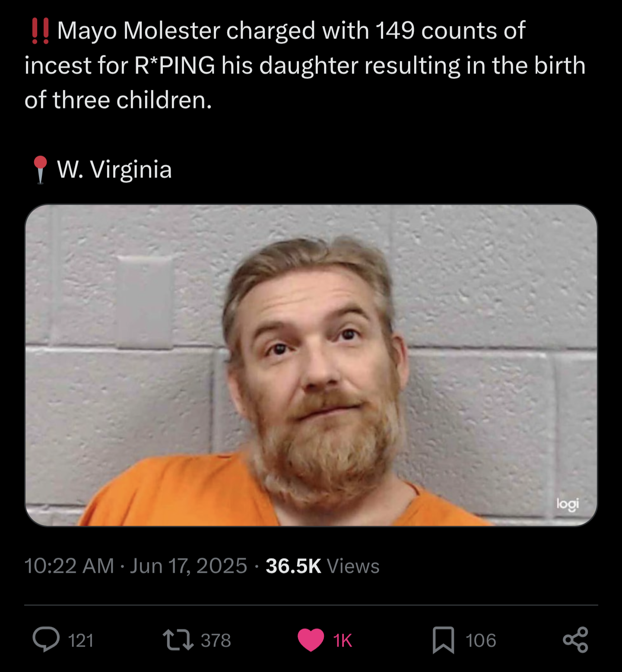Screen dimensions: 622x672
Task: Click the 106 bookmarks count
Action: (x=481, y=640)
